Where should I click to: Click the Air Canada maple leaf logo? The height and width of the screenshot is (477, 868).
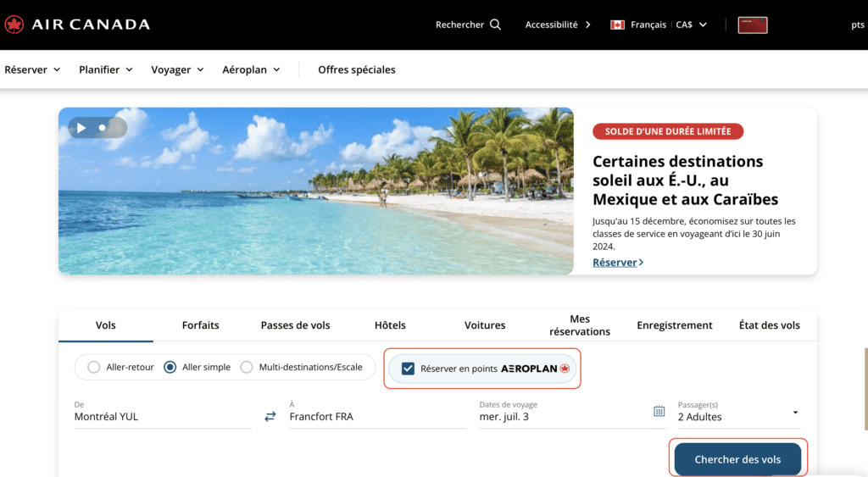14,25
